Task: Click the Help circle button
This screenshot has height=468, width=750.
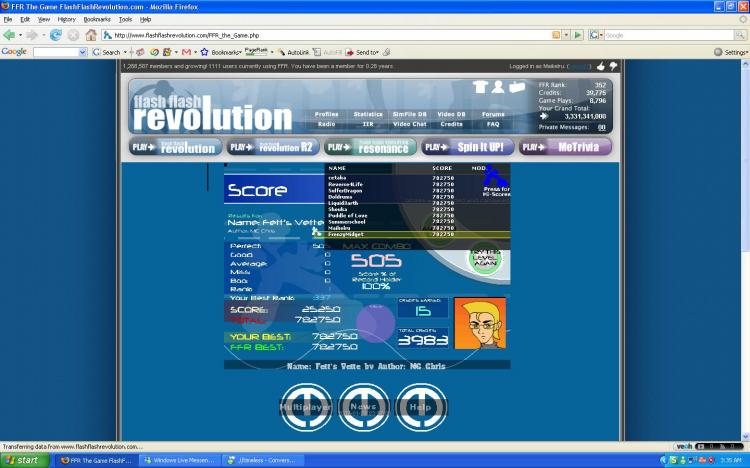Action: coord(421,407)
